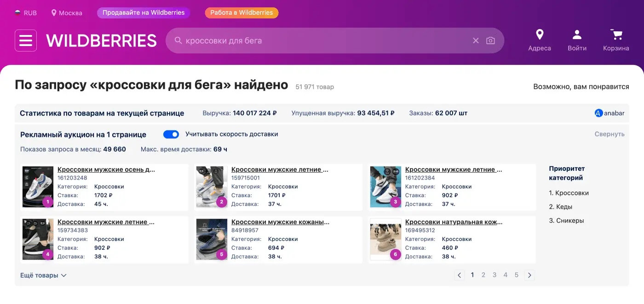Open Кроссовки мужские летние link for 159734383

coord(106,222)
